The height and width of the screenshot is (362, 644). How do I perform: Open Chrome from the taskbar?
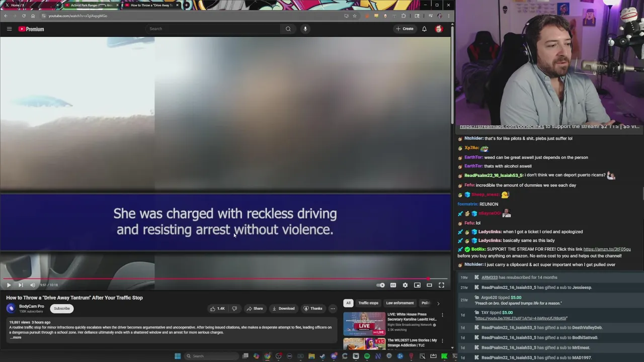click(267, 356)
